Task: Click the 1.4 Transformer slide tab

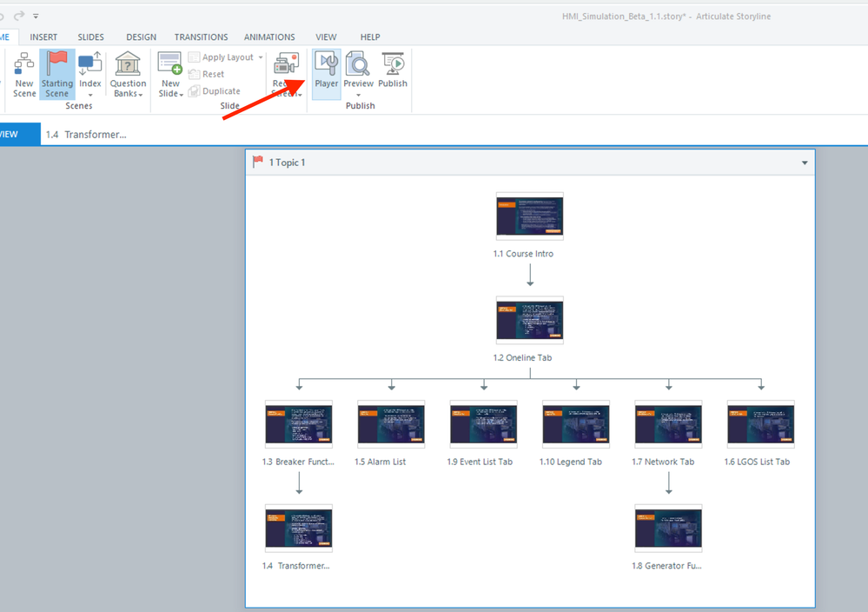Action: 86,135
